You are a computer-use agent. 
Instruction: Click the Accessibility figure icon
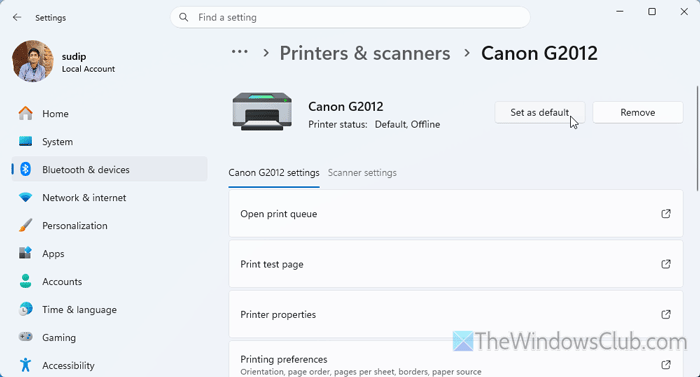coord(25,365)
